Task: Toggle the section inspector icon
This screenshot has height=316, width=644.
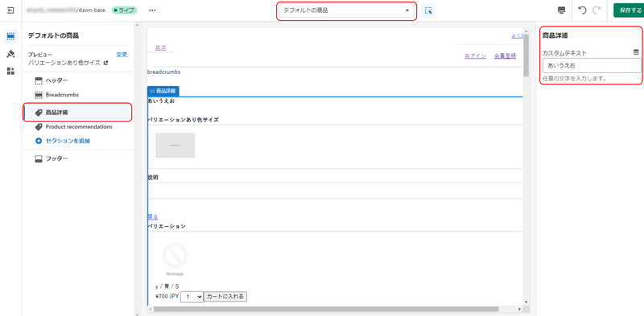Action: pos(428,10)
